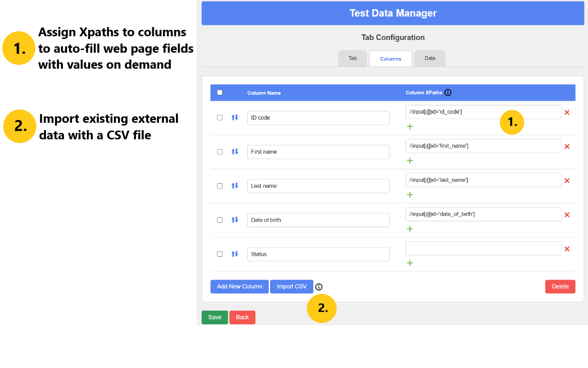Click the Import CSV button
The width and height of the screenshot is (588, 368).
pos(291,287)
